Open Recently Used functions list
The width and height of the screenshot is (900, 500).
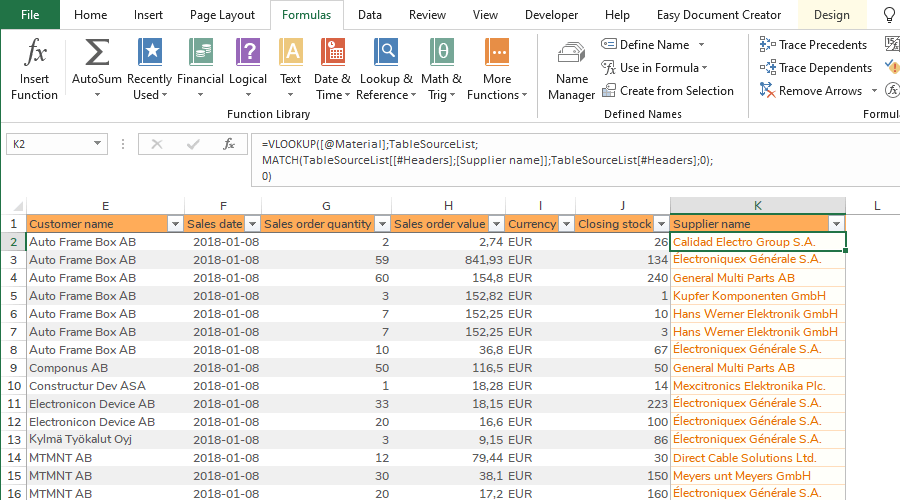[149, 69]
